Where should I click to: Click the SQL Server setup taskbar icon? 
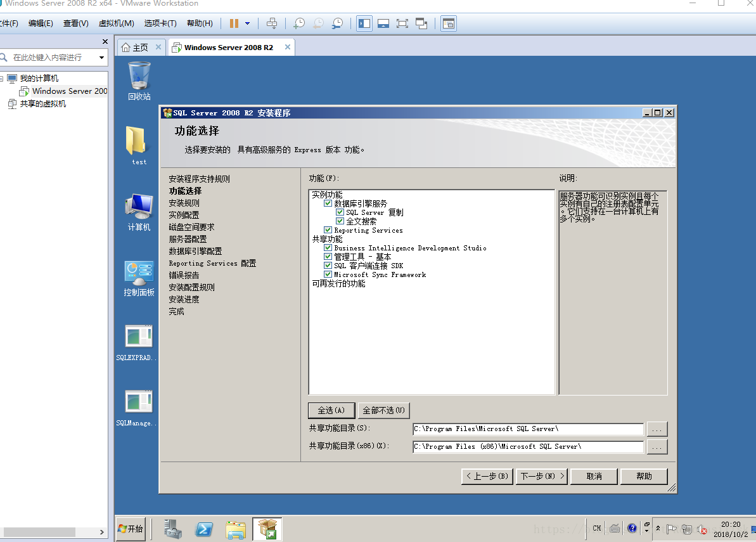click(267, 529)
